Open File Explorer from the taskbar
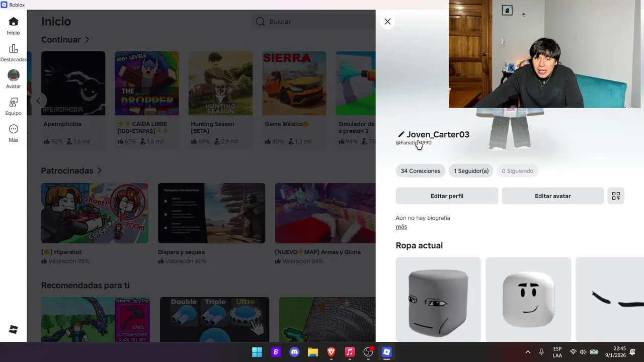The image size is (644, 362). coord(313,352)
